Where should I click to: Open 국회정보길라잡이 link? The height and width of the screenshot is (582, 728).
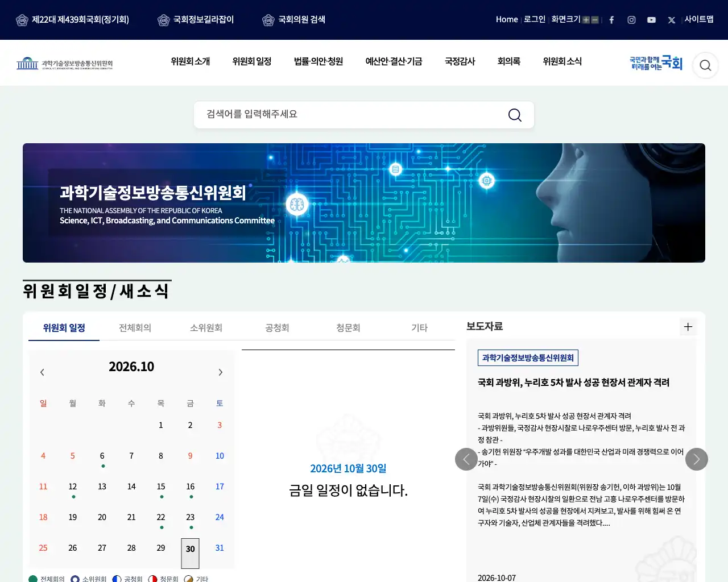[x=196, y=20]
